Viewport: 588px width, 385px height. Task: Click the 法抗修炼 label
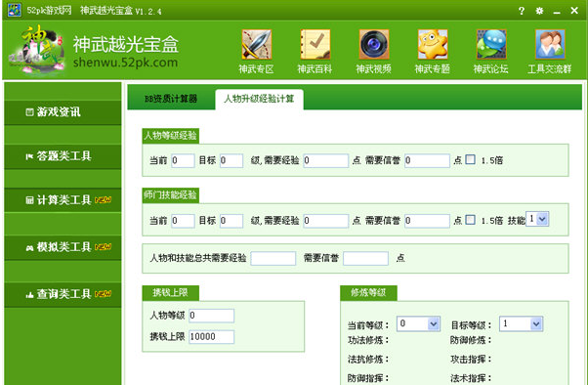(368, 360)
